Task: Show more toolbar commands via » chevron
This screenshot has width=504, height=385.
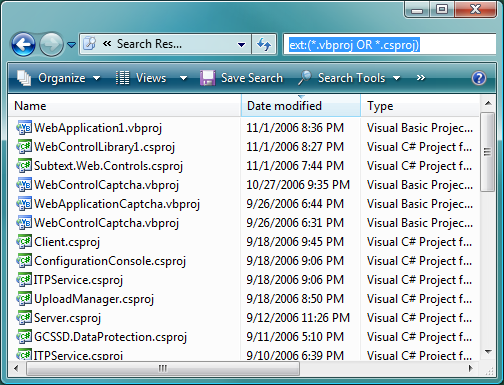Action: [421, 78]
